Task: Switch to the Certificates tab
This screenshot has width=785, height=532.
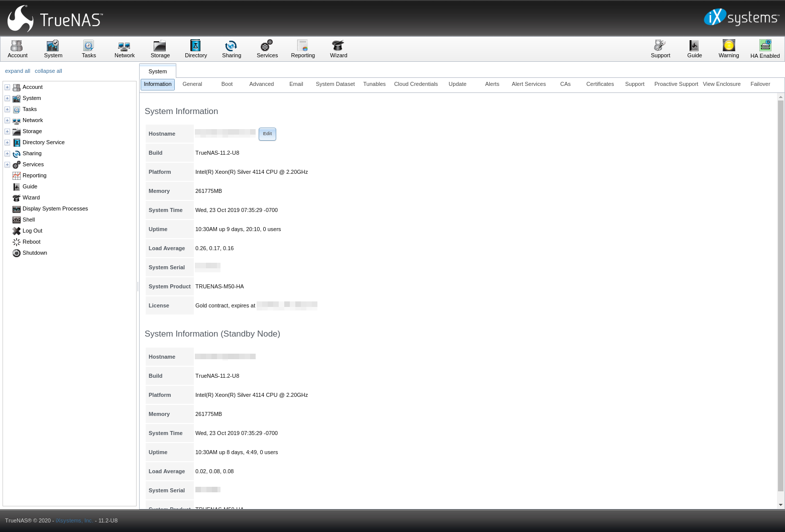Action: point(600,84)
